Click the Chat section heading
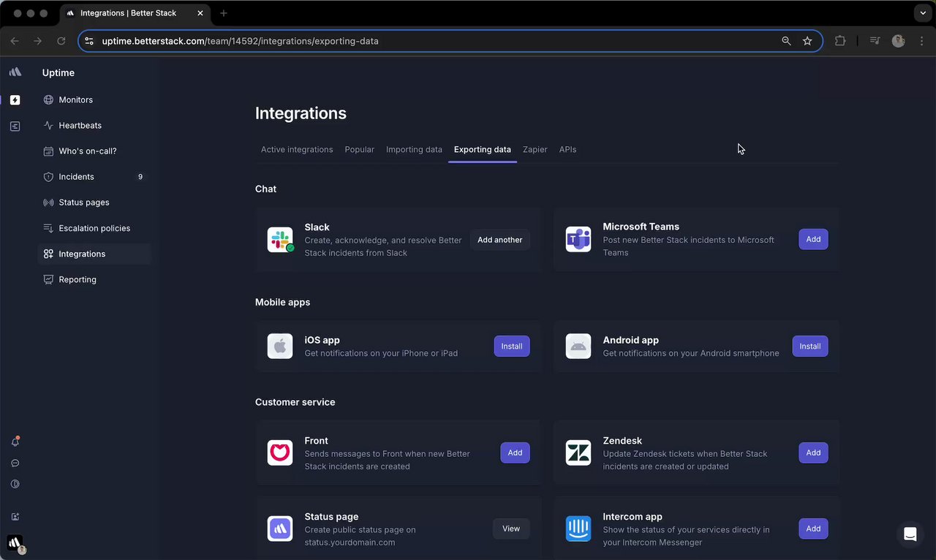The height and width of the screenshot is (560, 936). [265, 189]
